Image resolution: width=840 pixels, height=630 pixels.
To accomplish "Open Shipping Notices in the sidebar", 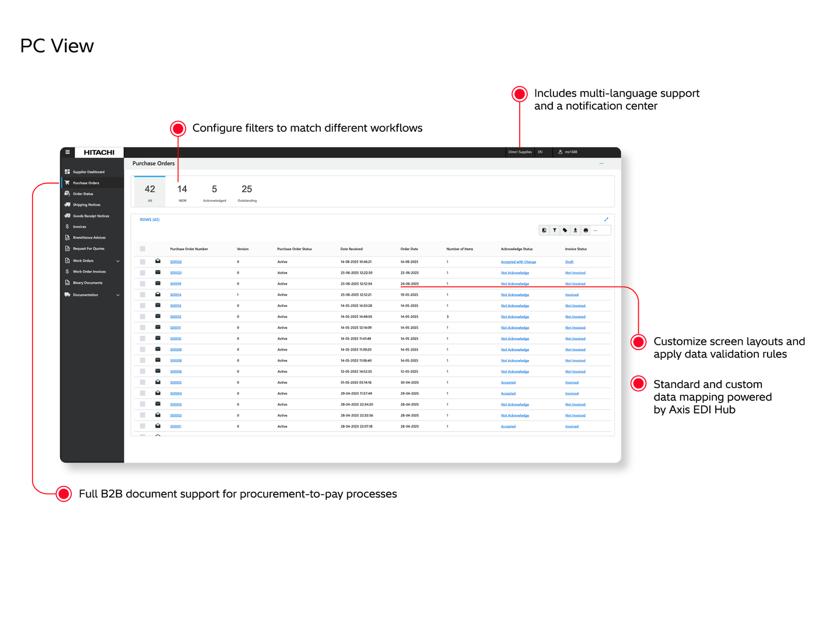I will click(x=86, y=205).
